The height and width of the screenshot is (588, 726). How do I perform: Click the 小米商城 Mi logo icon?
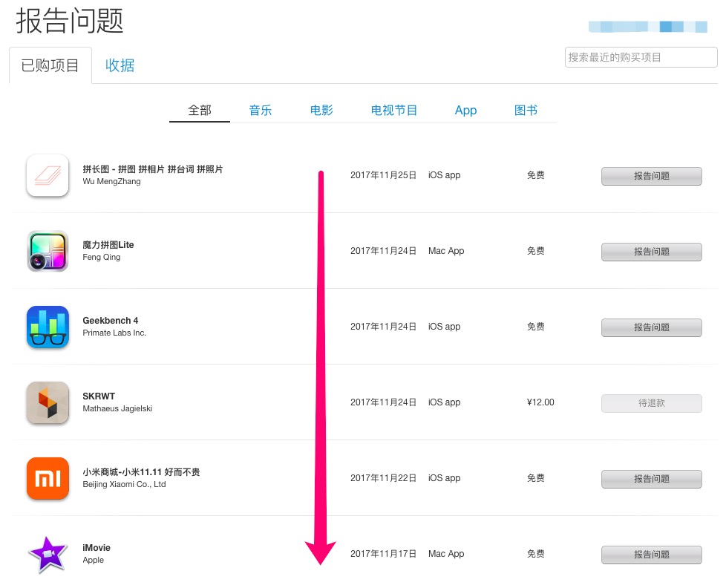[48, 478]
